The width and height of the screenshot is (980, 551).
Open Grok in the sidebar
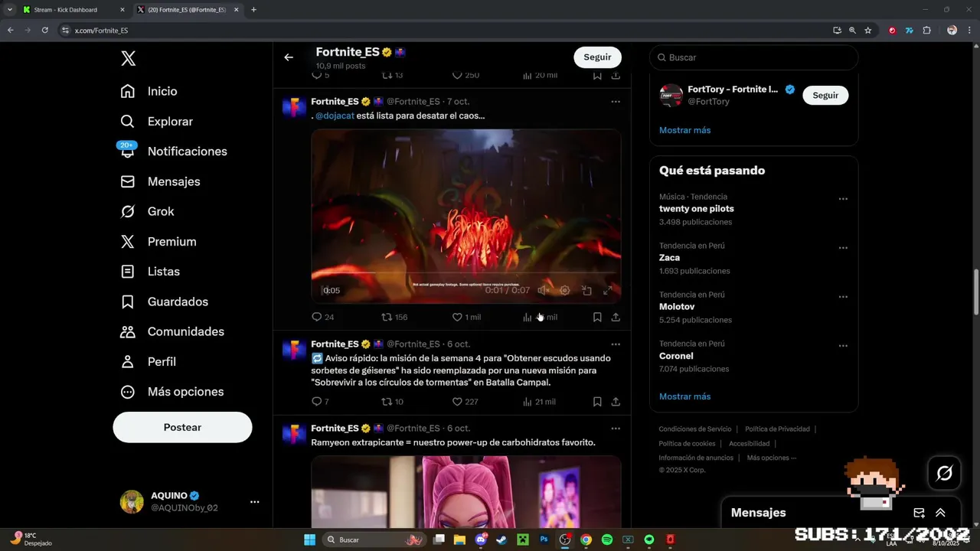(x=147, y=211)
